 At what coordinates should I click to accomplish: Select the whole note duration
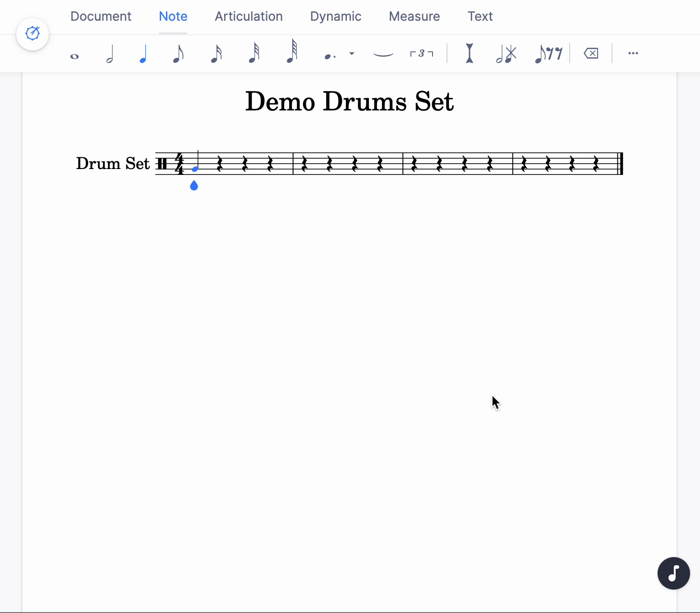click(x=74, y=54)
